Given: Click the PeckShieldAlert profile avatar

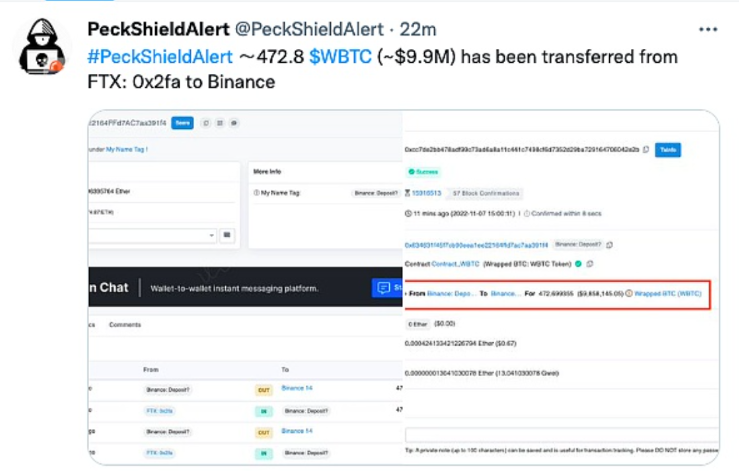Looking at the screenshot, I should (42, 52).
